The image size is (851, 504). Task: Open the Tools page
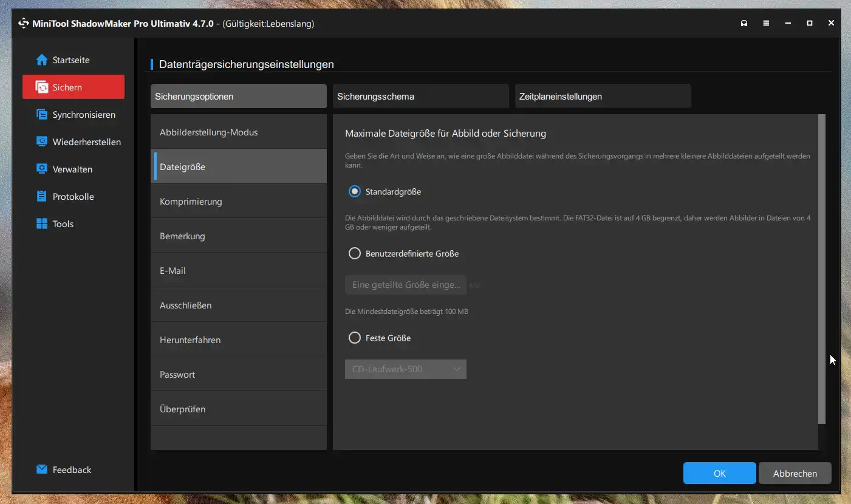(x=73, y=224)
